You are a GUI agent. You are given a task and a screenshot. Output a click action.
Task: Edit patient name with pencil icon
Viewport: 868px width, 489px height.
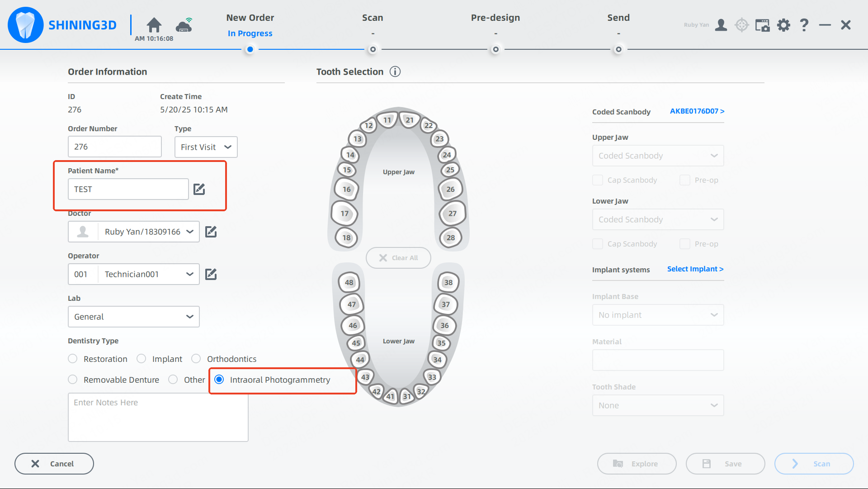[x=199, y=189]
